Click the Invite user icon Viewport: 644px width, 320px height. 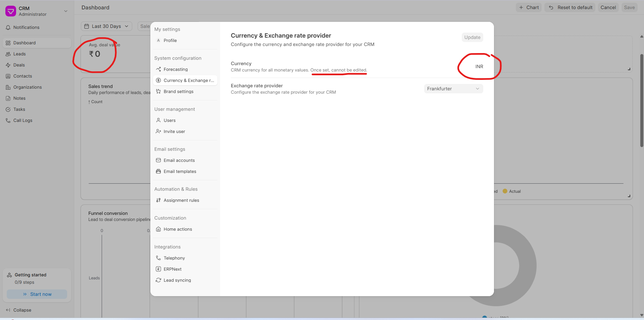coord(158,131)
